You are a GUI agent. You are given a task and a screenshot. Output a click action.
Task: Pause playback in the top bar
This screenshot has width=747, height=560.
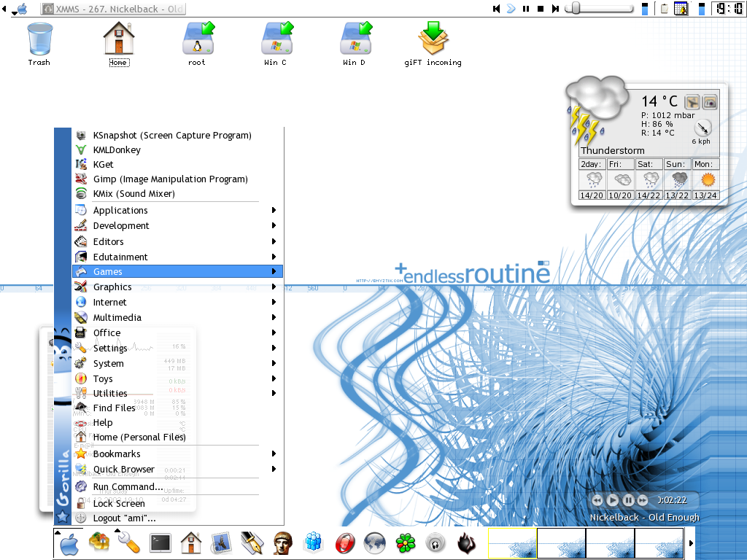click(526, 9)
